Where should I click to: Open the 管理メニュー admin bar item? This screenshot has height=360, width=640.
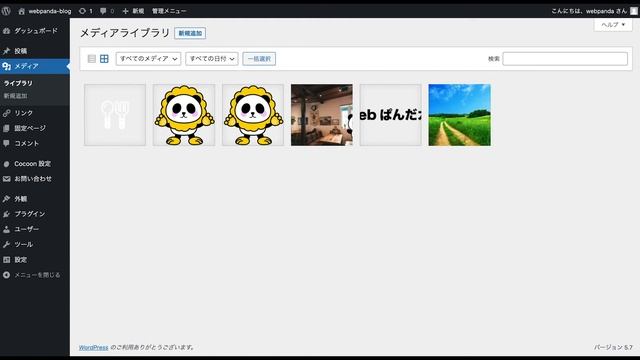click(x=169, y=11)
